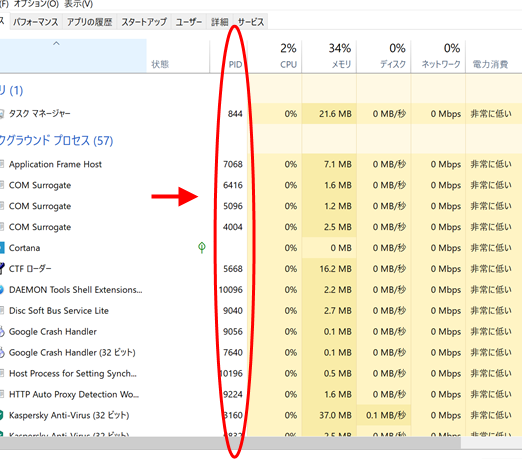Click memory value 21.6 MB

click(x=335, y=114)
